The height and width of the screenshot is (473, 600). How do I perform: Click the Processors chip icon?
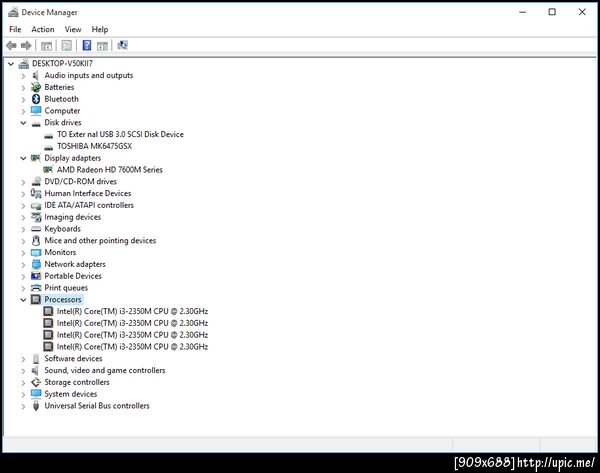(x=36, y=299)
